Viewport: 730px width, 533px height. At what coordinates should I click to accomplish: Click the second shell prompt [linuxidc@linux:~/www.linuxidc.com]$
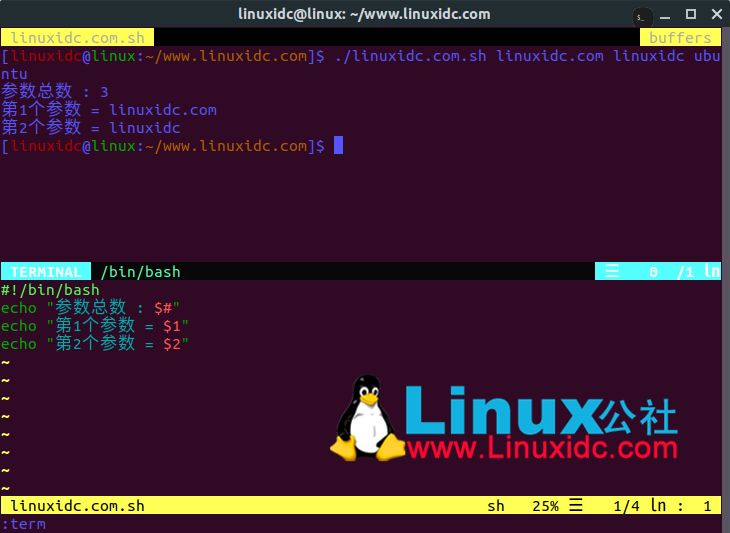(162, 146)
